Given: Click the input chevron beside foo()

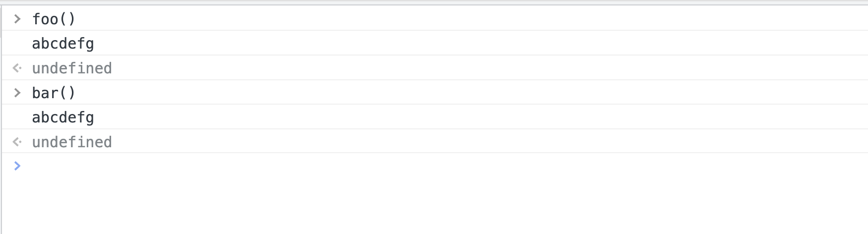Looking at the screenshot, I should coord(17,19).
